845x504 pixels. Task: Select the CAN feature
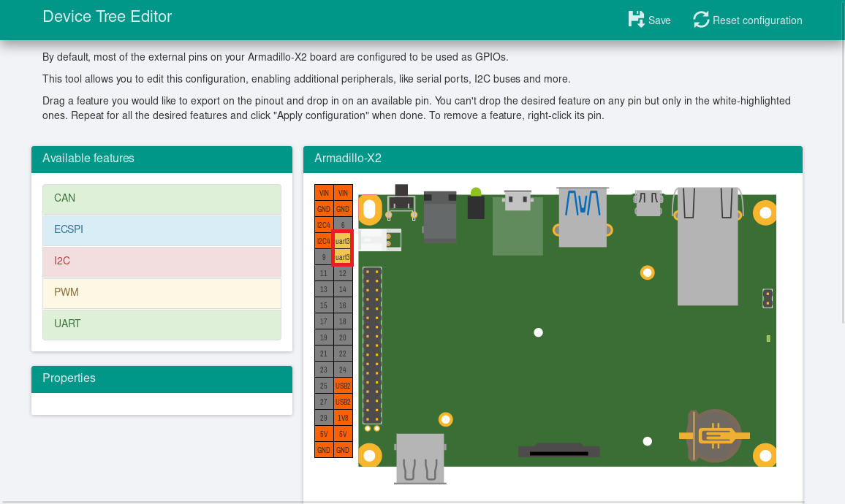tap(162, 199)
